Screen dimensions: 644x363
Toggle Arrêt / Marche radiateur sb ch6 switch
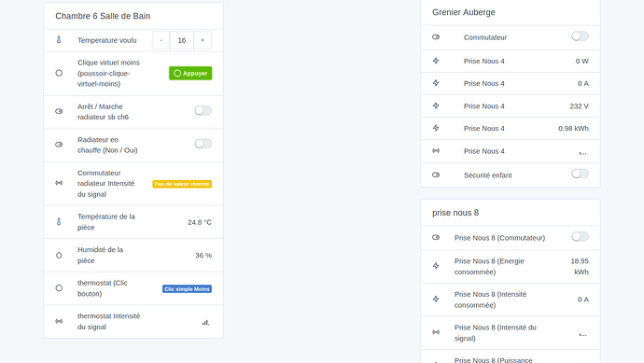[203, 110]
